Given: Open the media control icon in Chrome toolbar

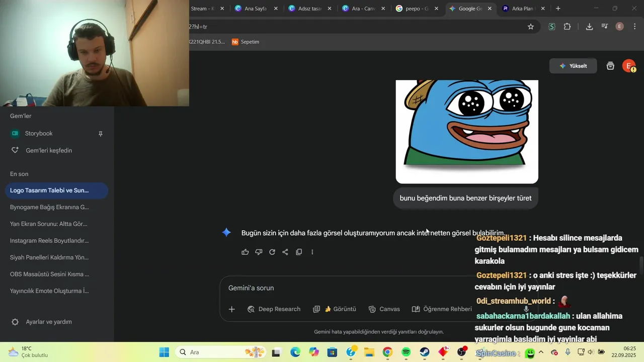Looking at the screenshot, I should point(604,27).
